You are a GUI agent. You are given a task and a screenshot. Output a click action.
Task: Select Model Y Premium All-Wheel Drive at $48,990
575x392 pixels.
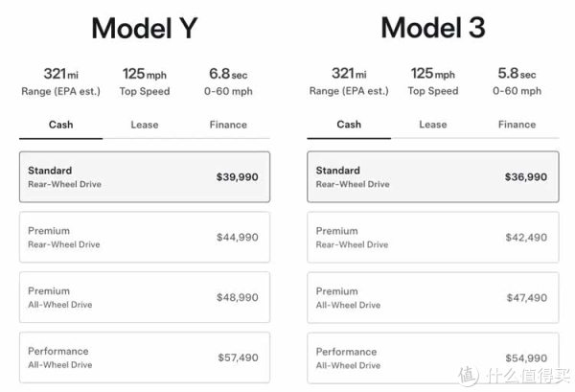(x=144, y=297)
